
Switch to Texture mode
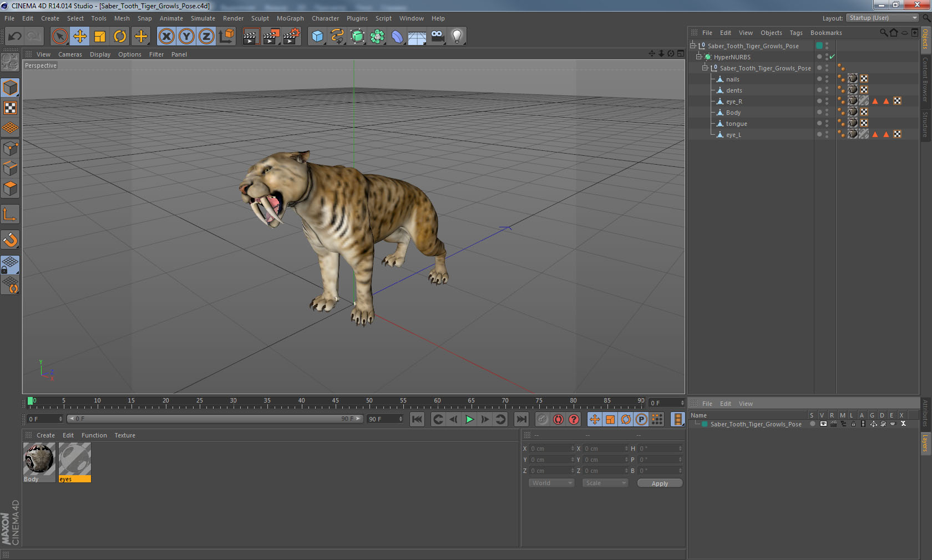tap(11, 108)
